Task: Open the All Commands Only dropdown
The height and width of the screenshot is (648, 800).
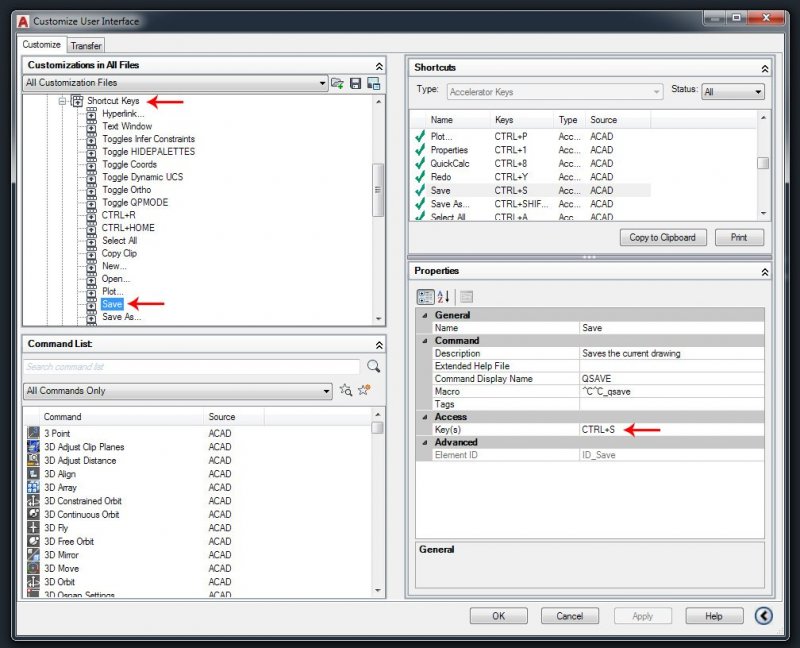Action: pos(326,391)
